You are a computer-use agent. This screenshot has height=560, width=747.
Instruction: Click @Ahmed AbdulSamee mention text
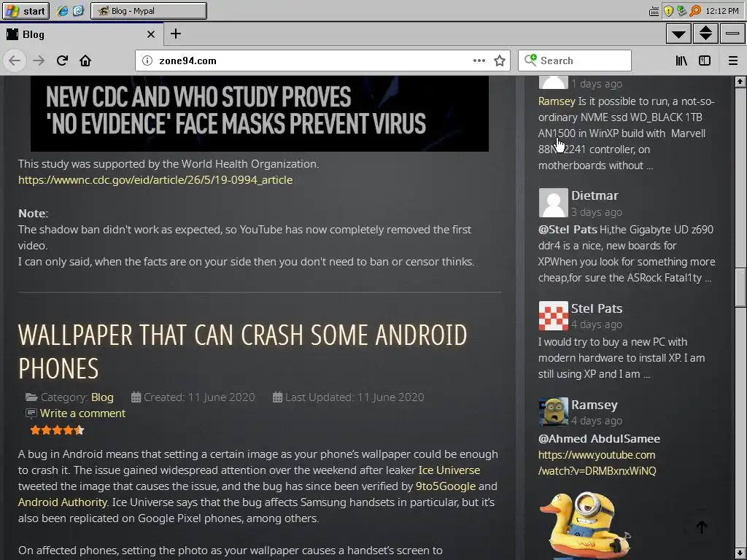tap(600, 438)
